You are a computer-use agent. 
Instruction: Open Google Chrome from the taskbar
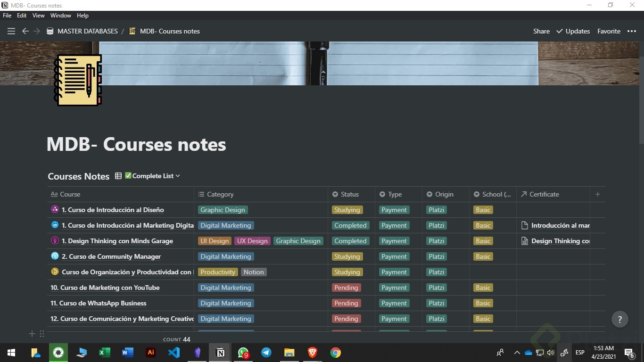(336, 353)
